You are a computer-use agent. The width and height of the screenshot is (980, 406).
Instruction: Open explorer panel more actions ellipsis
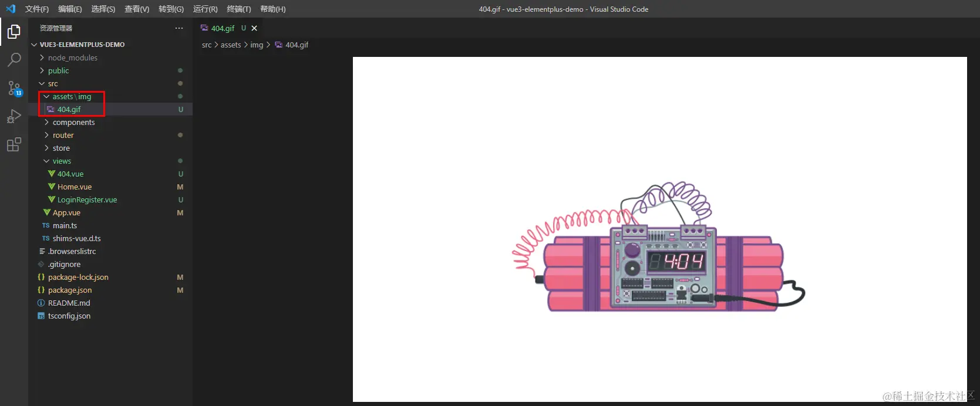pyautogui.click(x=179, y=28)
